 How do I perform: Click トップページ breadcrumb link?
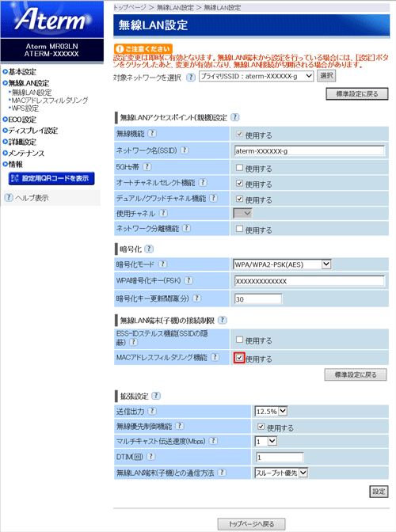(129, 7)
